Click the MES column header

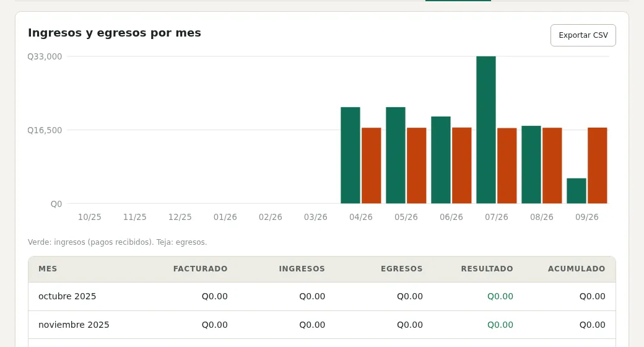point(48,269)
